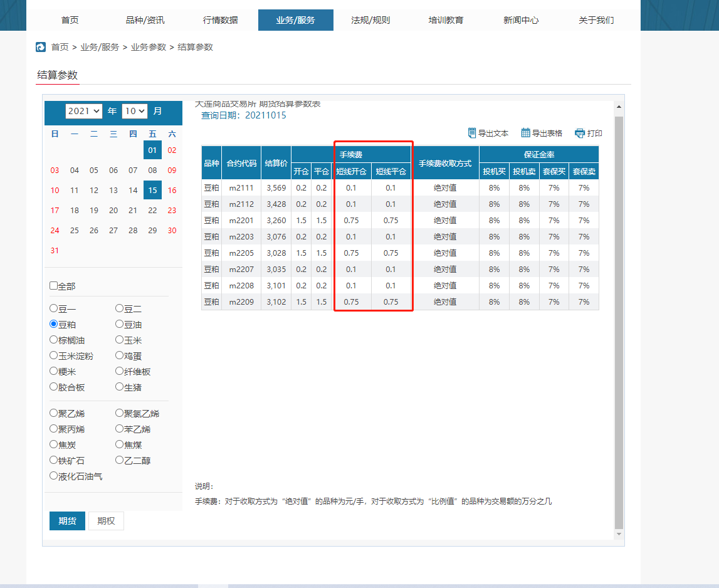Select the 纤维板 radio button

tap(119, 370)
